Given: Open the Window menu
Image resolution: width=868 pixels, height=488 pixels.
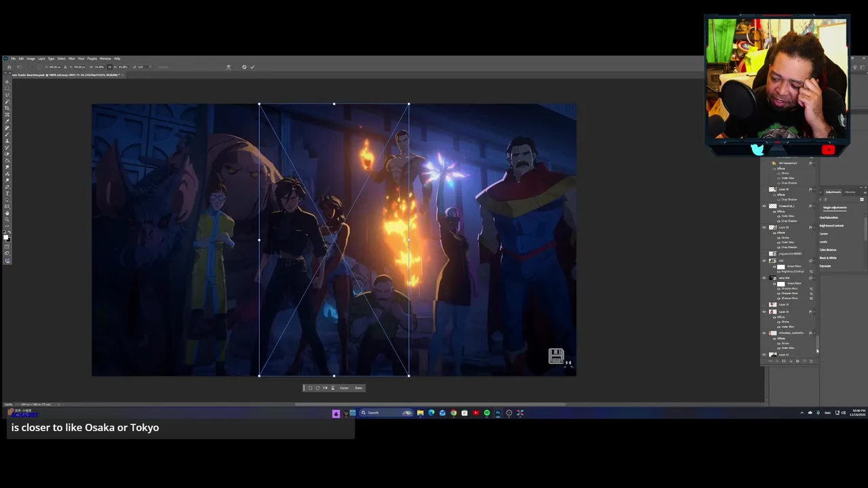Looking at the screenshot, I should coord(106,58).
